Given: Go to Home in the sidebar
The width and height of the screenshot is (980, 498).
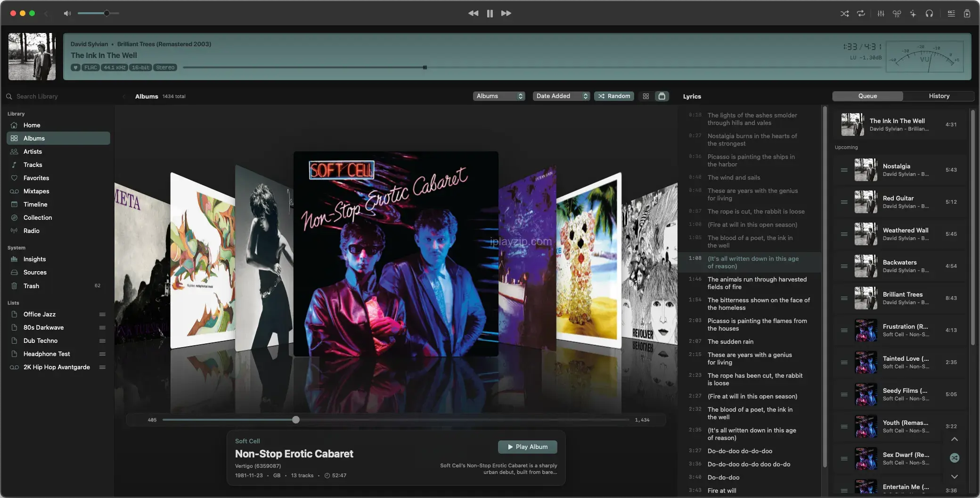Looking at the screenshot, I should 58,125.
